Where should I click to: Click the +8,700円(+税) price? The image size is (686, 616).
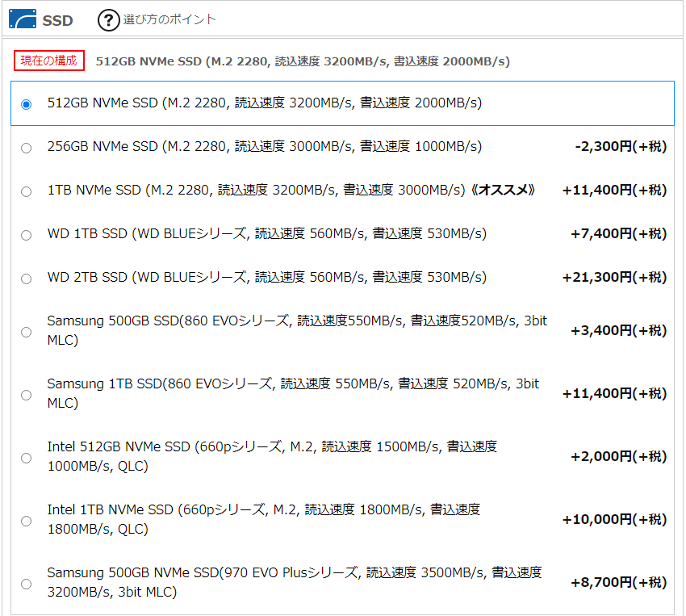619,582
